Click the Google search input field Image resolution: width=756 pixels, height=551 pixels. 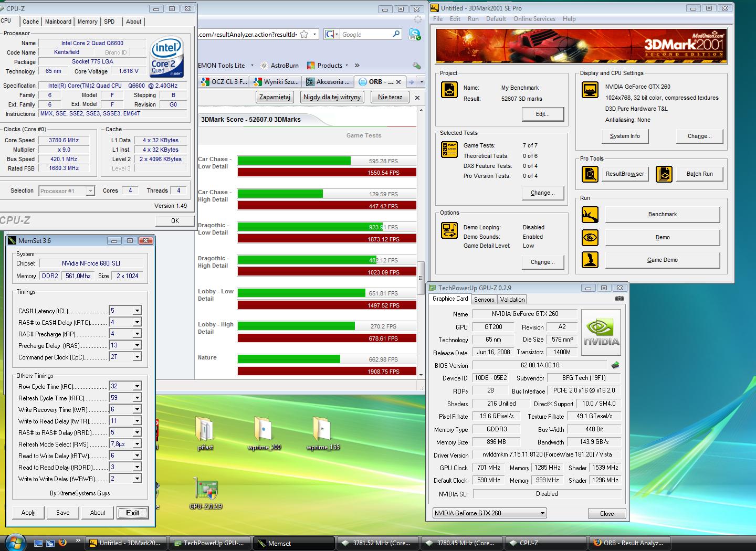pos(365,34)
